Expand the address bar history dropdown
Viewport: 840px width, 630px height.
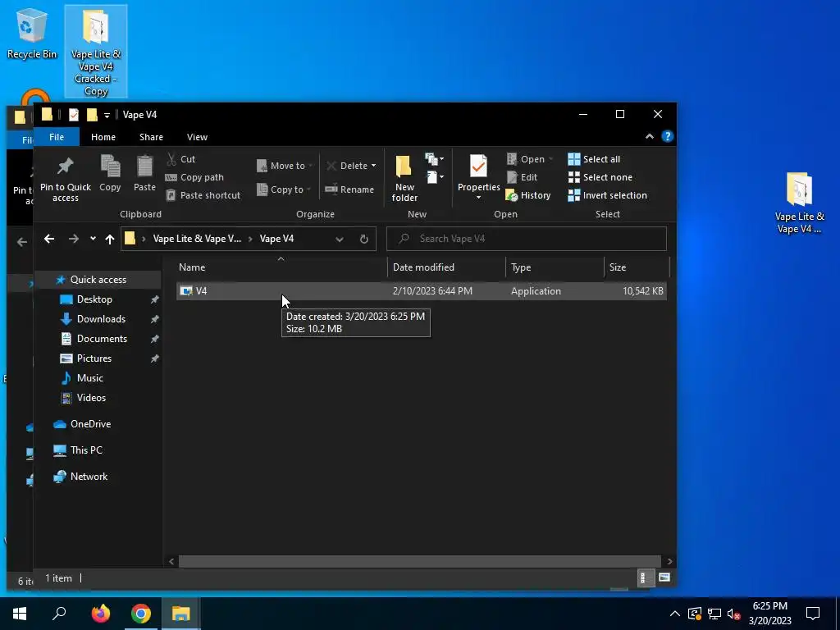coord(339,239)
